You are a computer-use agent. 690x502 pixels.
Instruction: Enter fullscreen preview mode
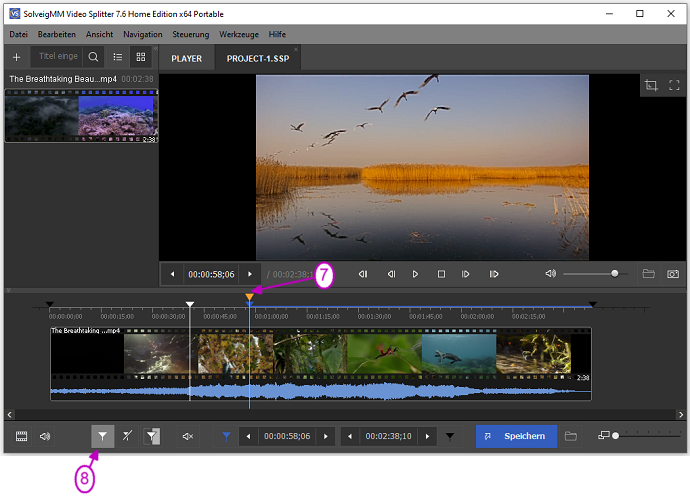(x=674, y=85)
